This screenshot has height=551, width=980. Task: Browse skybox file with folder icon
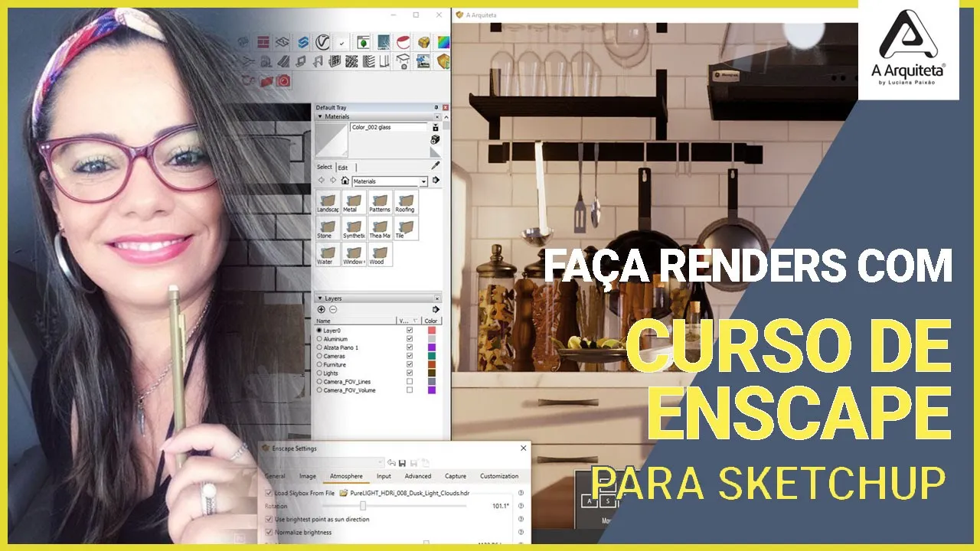pyautogui.click(x=344, y=494)
